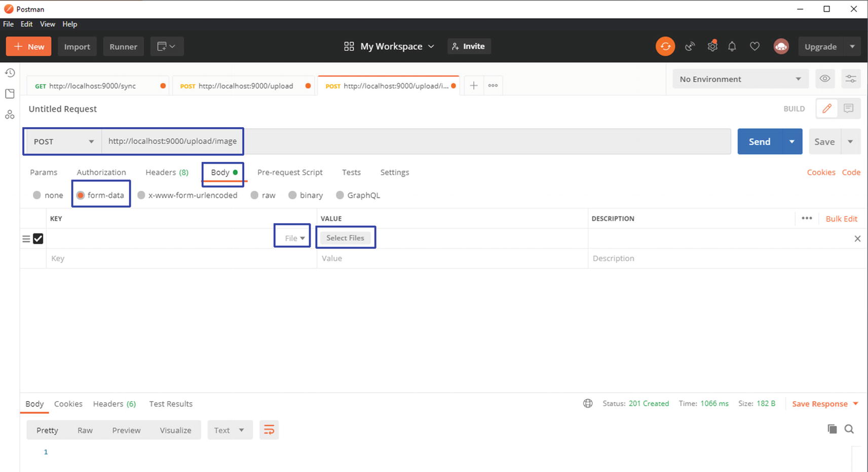
Task: Open the notifications bell icon
Action: click(x=732, y=47)
